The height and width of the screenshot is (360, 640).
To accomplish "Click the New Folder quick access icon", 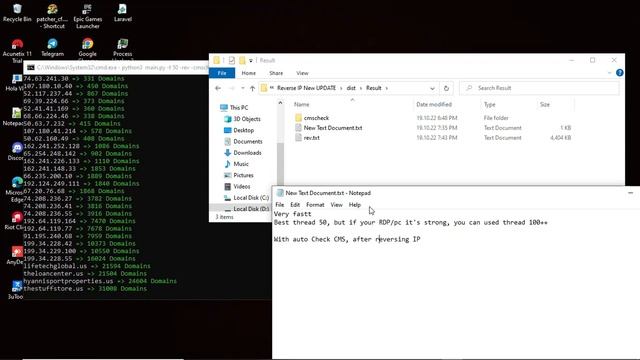I will click(242, 60).
